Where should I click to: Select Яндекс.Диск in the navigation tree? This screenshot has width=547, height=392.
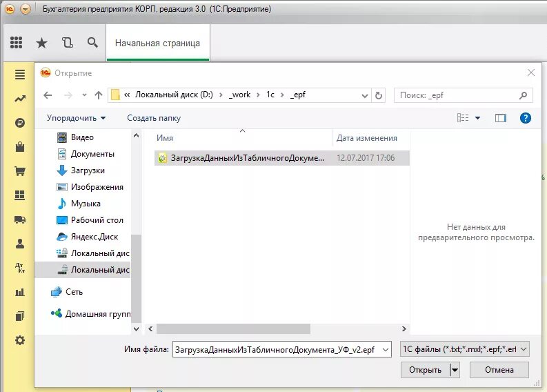click(88, 236)
